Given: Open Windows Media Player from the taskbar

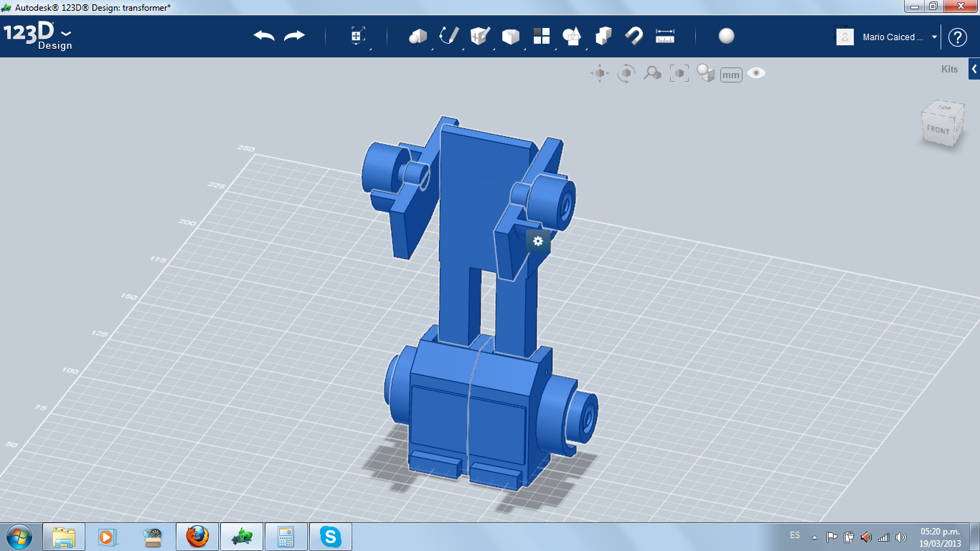Looking at the screenshot, I should [108, 537].
